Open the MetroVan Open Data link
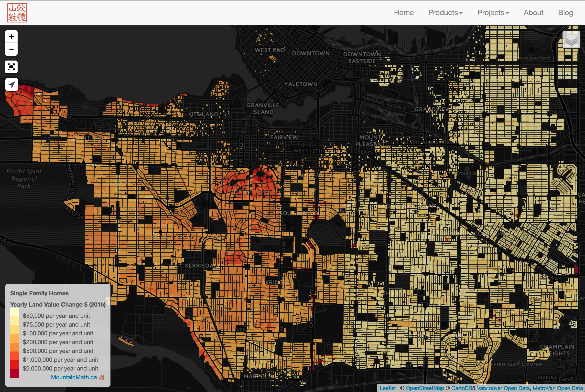Screen dimensions: 585x392 click(x=557, y=388)
